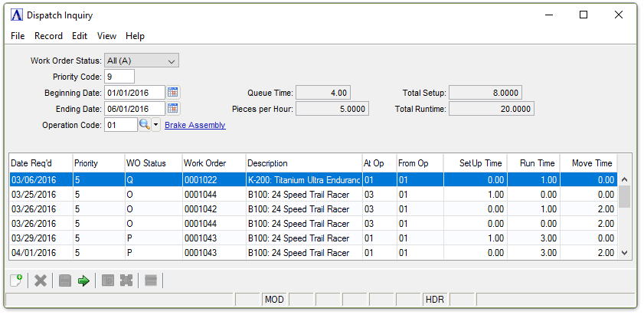
Task: Click in the Priority Code field
Action: pyautogui.click(x=119, y=77)
